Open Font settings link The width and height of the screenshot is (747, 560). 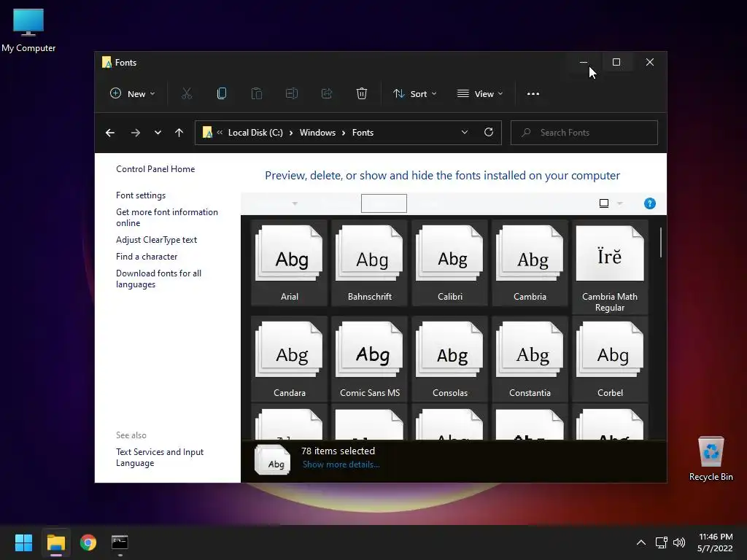tap(141, 195)
